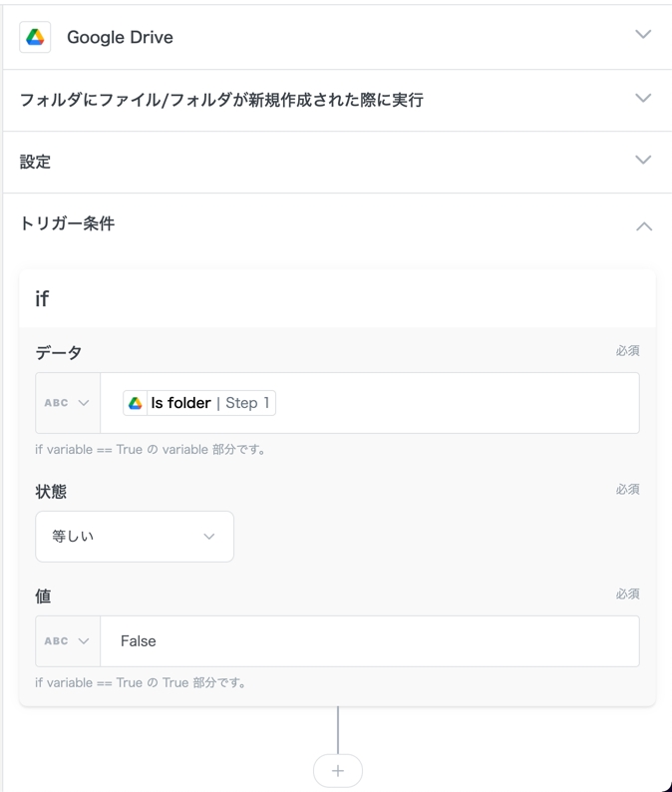This screenshot has width=672, height=792.
Task: Open the 等しい condition dropdown
Action: click(x=135, y=537)
